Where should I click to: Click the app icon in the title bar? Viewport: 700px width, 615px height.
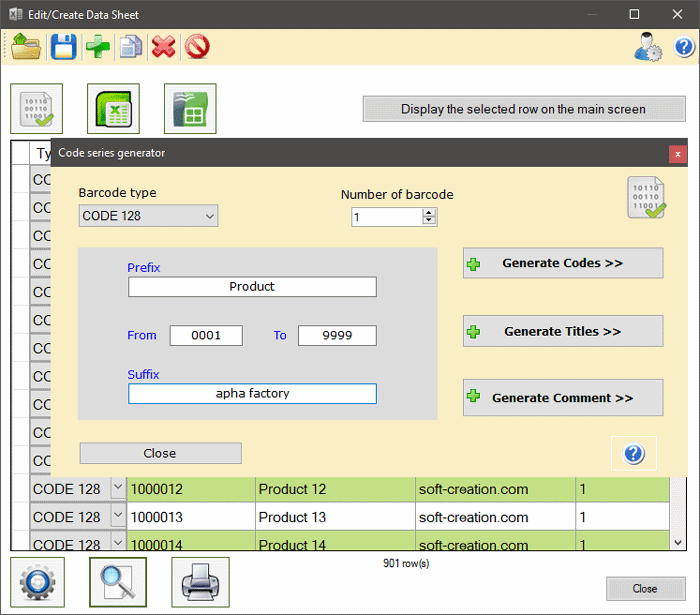tap(15, 14)
